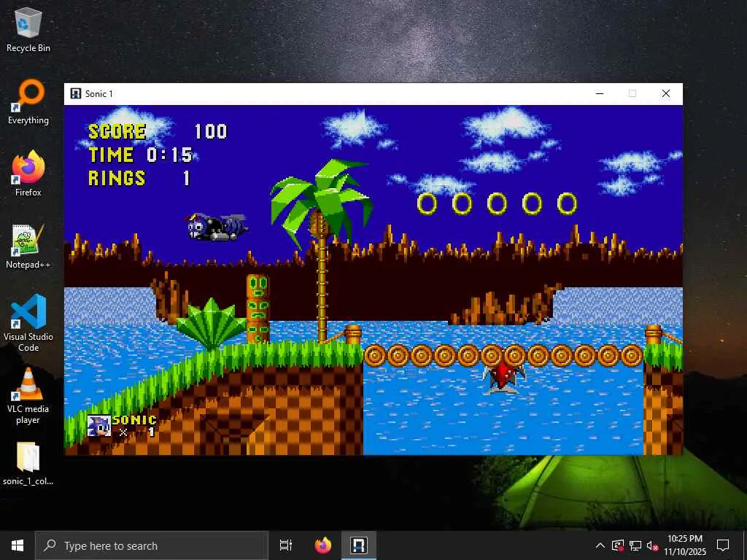This screenshot has height=560, width=747.
Task: Open the clock showing 10:25 PM
Action: coord(685,545)
